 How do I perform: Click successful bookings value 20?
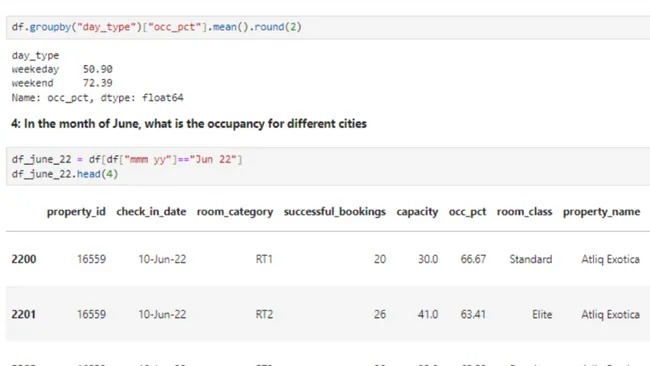pyautogui.click(x=380, y=259)
